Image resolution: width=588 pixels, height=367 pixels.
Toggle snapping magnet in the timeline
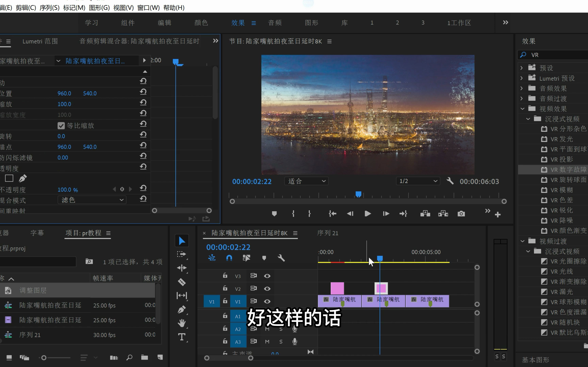click(x=229, y=258)
